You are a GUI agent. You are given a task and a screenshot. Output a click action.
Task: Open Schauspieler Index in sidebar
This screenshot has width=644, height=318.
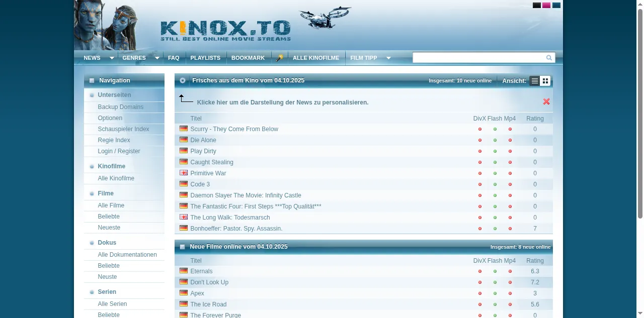[x=124, y=129]
